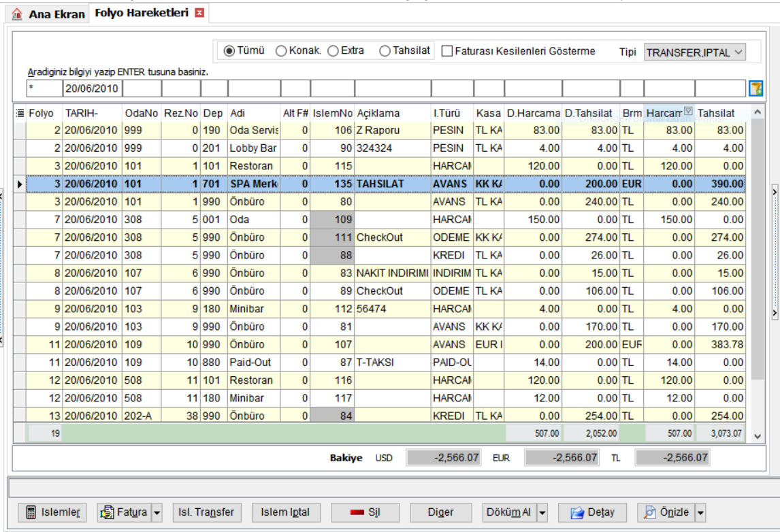Click the Isl. Transfer button

(x=206, y=512)
